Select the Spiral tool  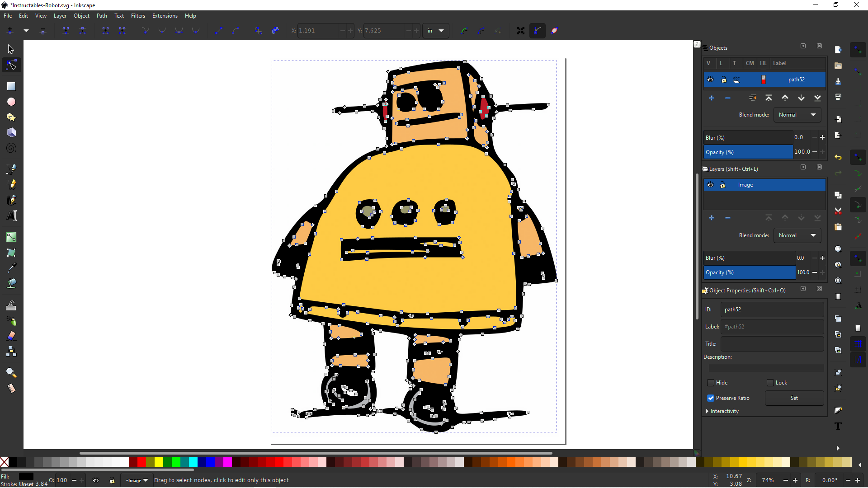click(11, 148)
